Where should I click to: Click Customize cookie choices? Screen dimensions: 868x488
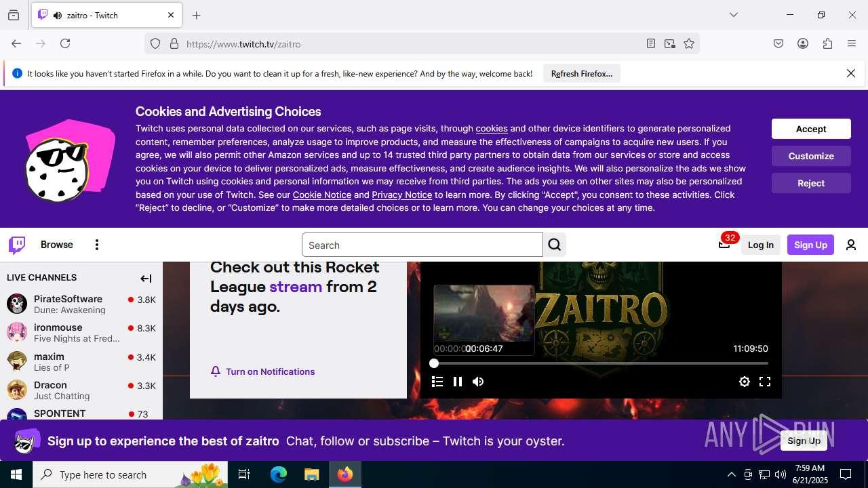click(x=811, y=156)
